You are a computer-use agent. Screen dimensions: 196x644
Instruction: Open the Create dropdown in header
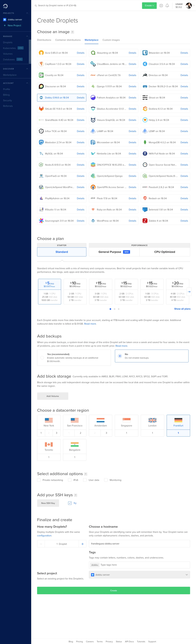[149, 5]
